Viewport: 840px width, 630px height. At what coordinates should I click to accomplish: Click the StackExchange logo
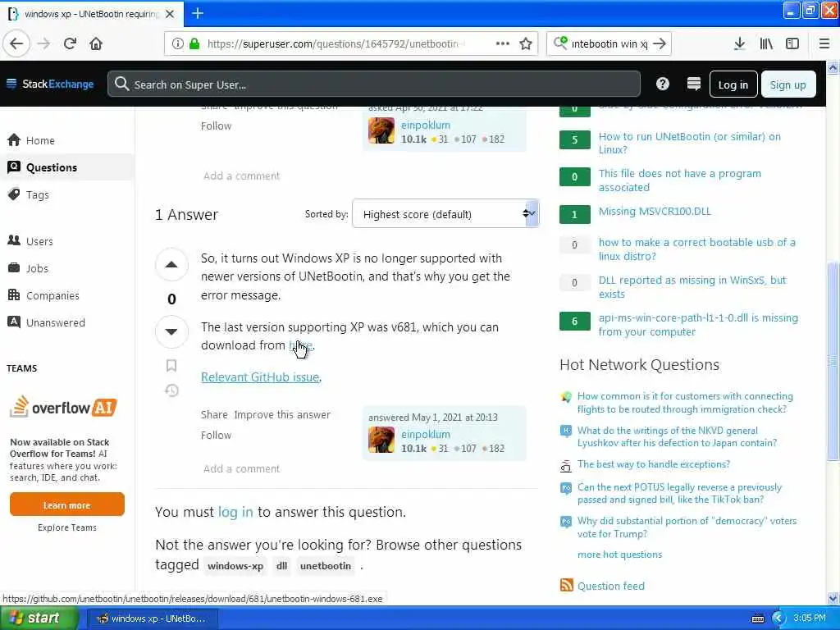pos(50,84)
